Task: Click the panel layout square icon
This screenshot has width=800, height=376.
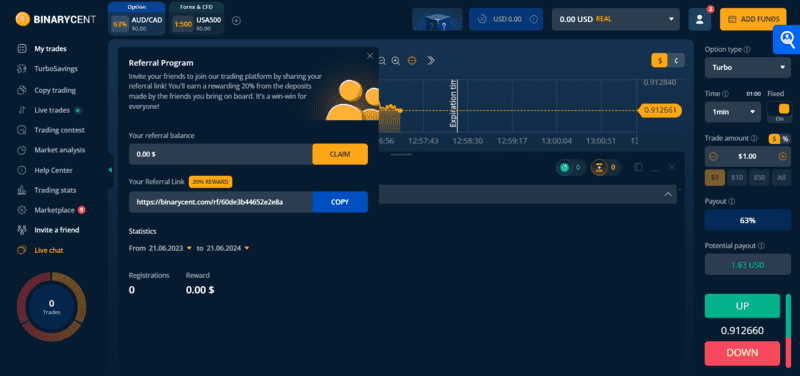Action: pos(638,167)
